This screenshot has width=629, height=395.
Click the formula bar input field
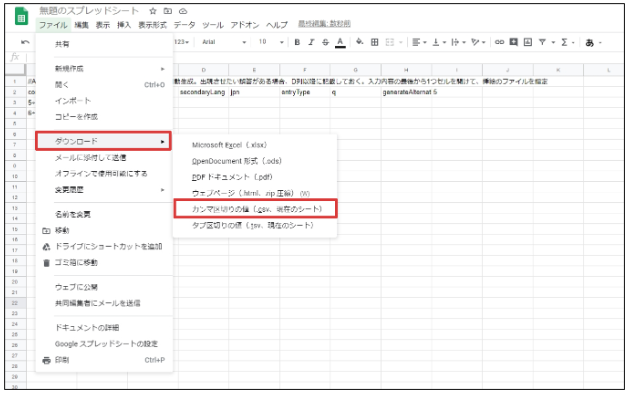coord(325,57)
